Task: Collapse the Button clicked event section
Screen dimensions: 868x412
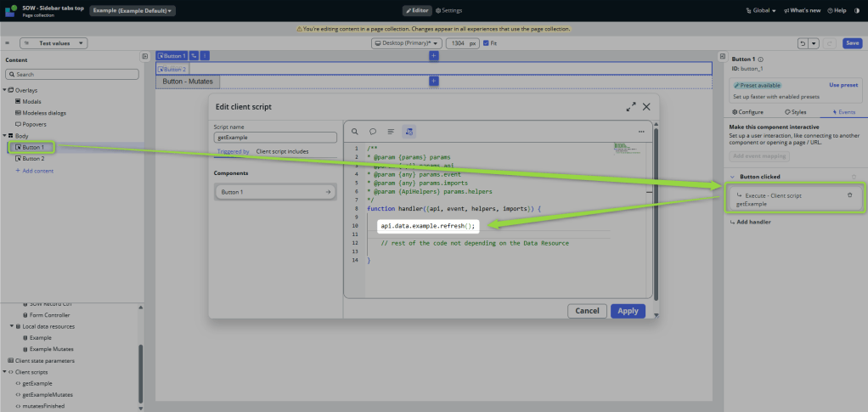Action: 731,177
